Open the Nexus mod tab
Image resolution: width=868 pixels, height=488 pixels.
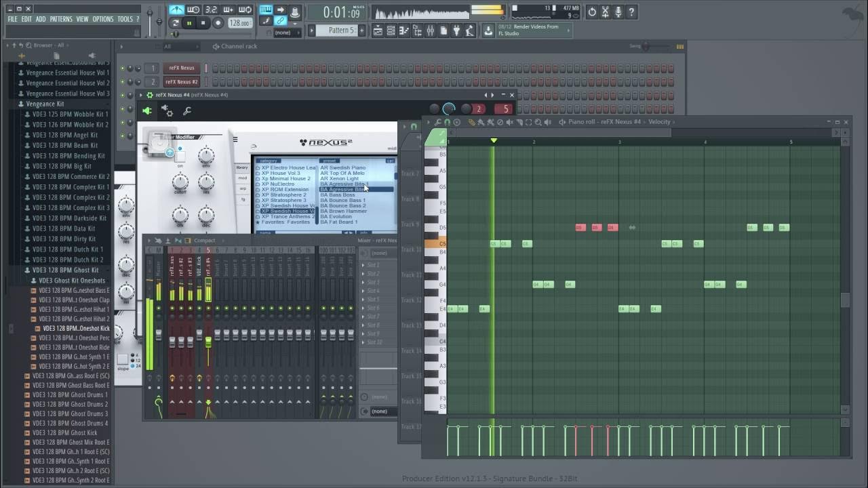[242, 178]
